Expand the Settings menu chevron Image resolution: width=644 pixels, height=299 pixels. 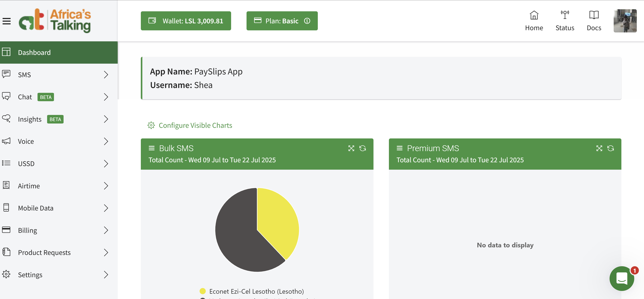pyautogui.click(x=106, y=275)
